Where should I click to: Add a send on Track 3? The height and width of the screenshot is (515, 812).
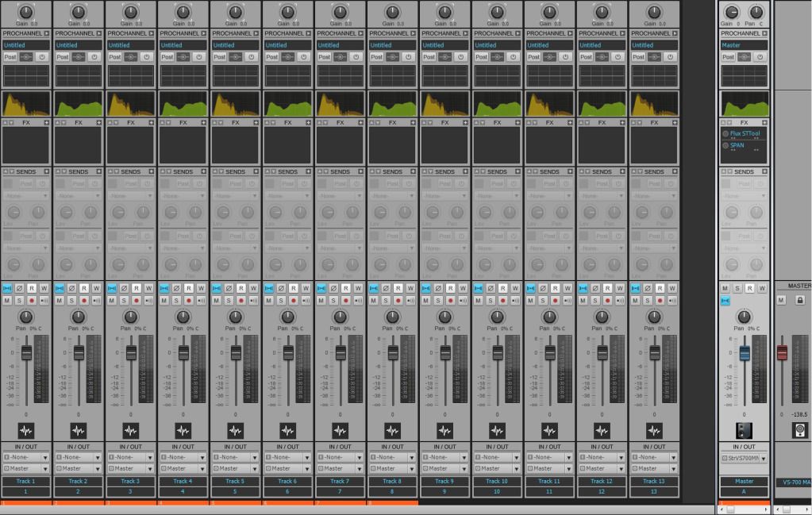click(152, 171)
